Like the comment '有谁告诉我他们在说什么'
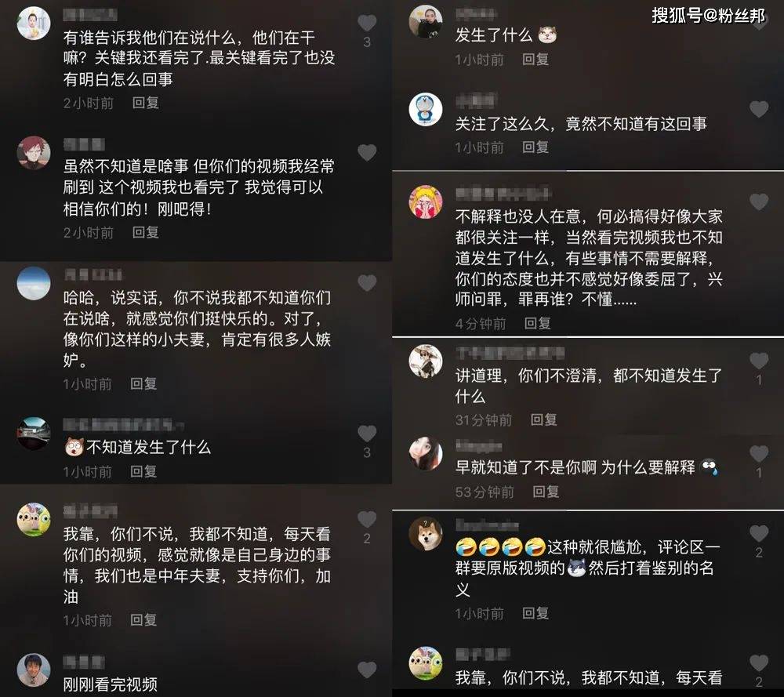This screenshot has width=784, height=697. click(367, 23)
